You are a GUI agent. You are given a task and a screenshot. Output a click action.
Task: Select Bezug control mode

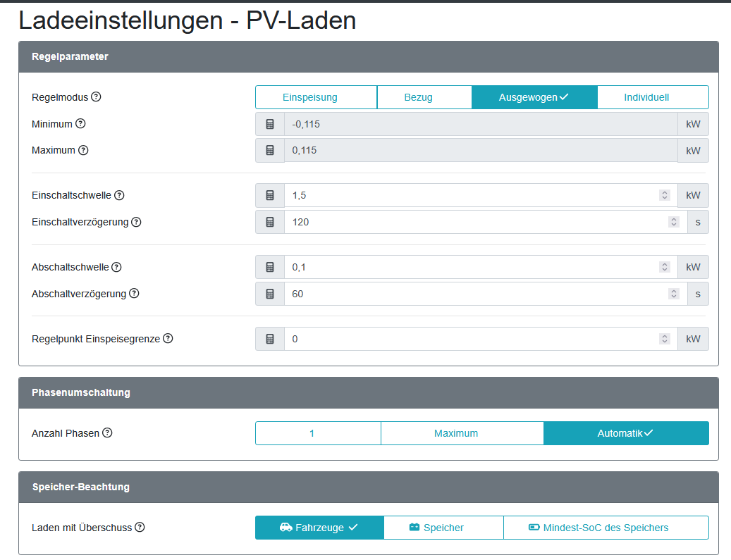(x=424, y=97)
